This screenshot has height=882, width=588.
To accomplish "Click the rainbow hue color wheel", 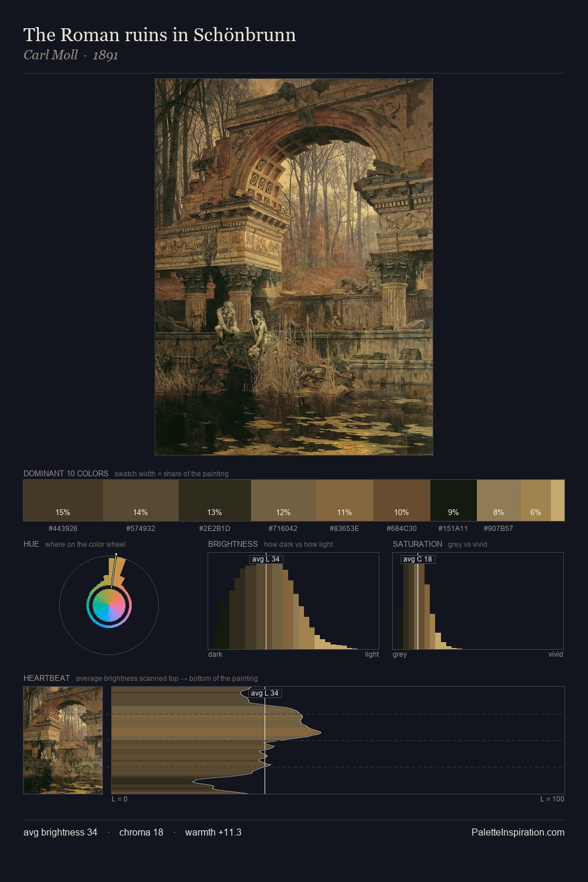I will [109, 606].
